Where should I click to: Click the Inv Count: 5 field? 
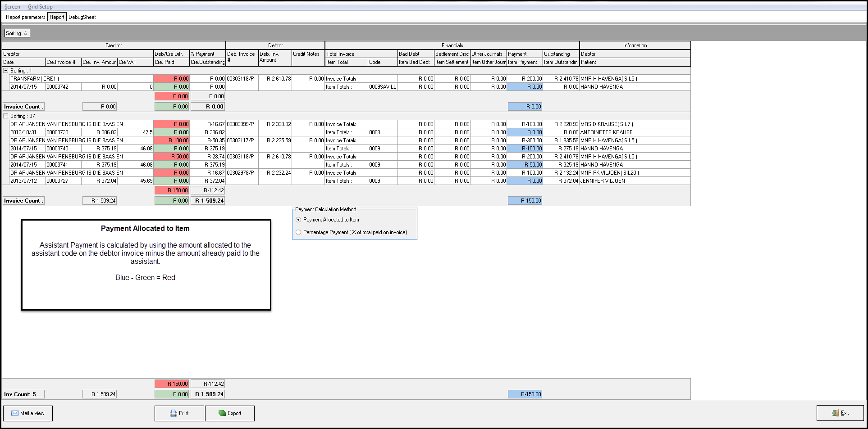tap(23, 394)
